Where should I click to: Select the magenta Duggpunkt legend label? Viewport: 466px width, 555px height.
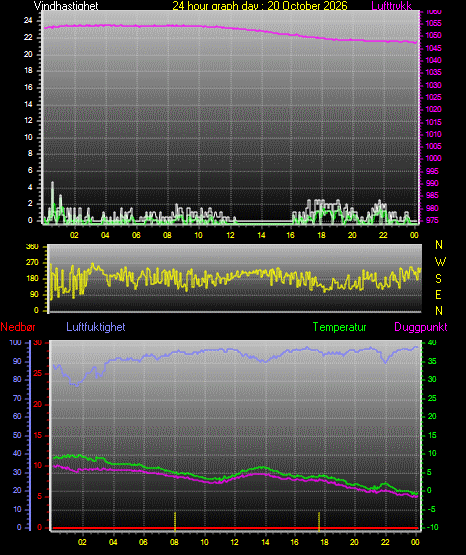[x=421, y=327]
